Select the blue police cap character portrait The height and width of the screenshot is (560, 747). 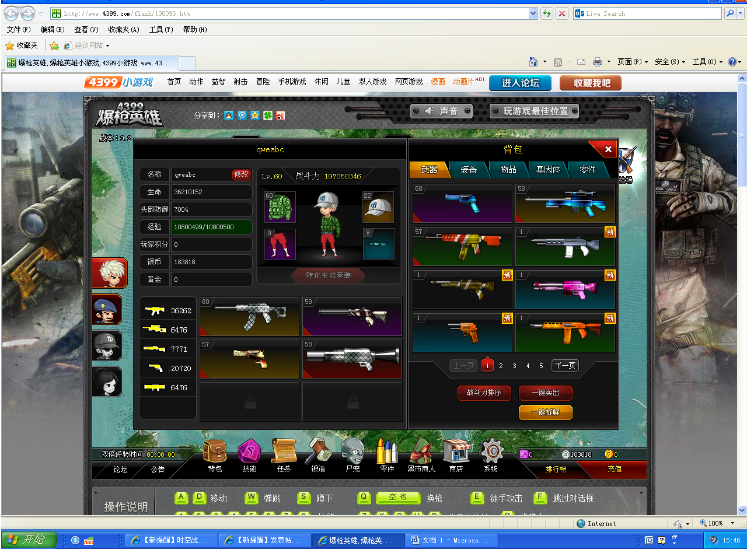pos(107,309)
